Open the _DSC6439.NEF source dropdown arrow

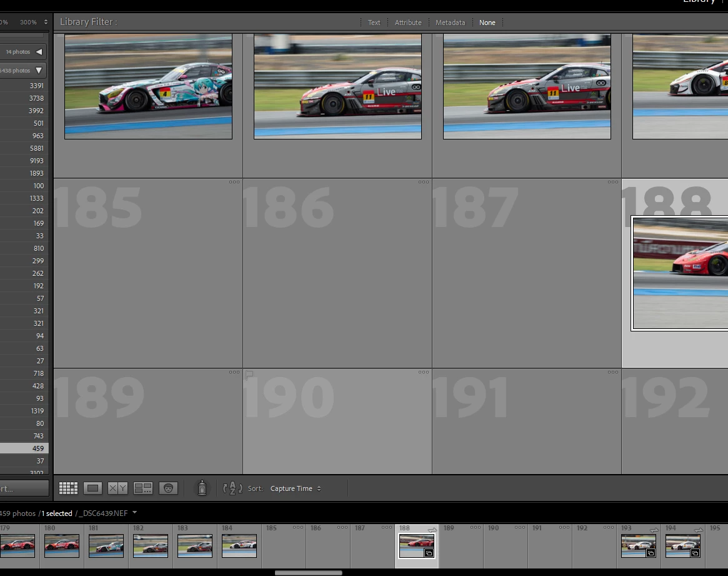(x=134, y=512)
